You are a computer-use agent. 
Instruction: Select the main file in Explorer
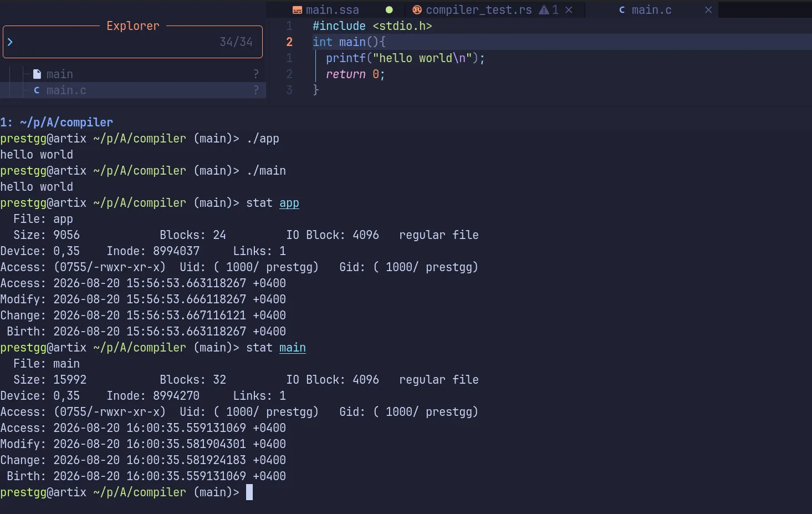click(x=133, y=74)
